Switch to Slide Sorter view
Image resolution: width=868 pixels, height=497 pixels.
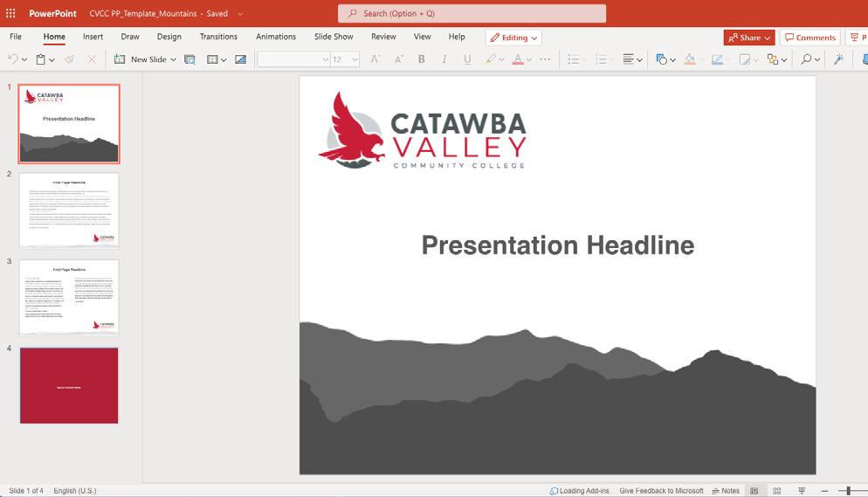click(x=777, y=491)
